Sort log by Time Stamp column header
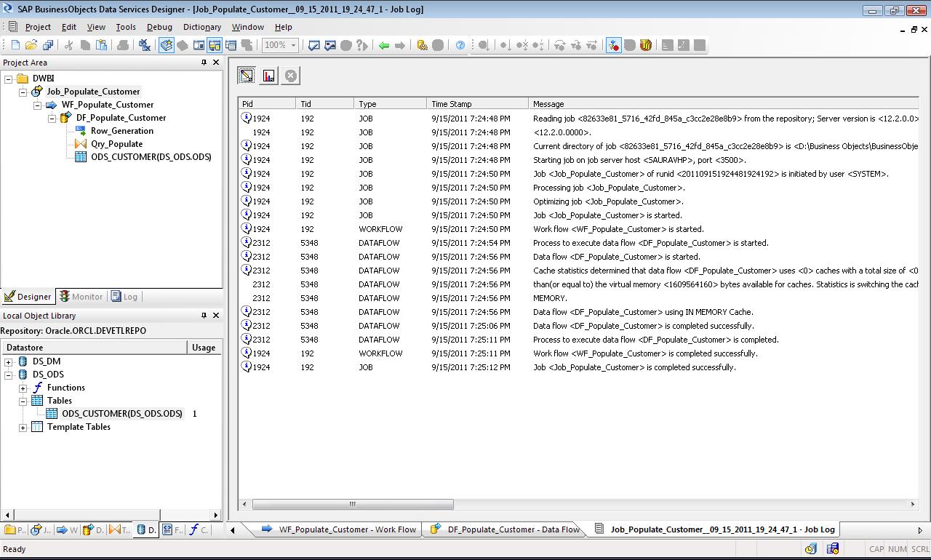Image resolution: width=931 pixels, height=560 pixels. click(477, 104)
